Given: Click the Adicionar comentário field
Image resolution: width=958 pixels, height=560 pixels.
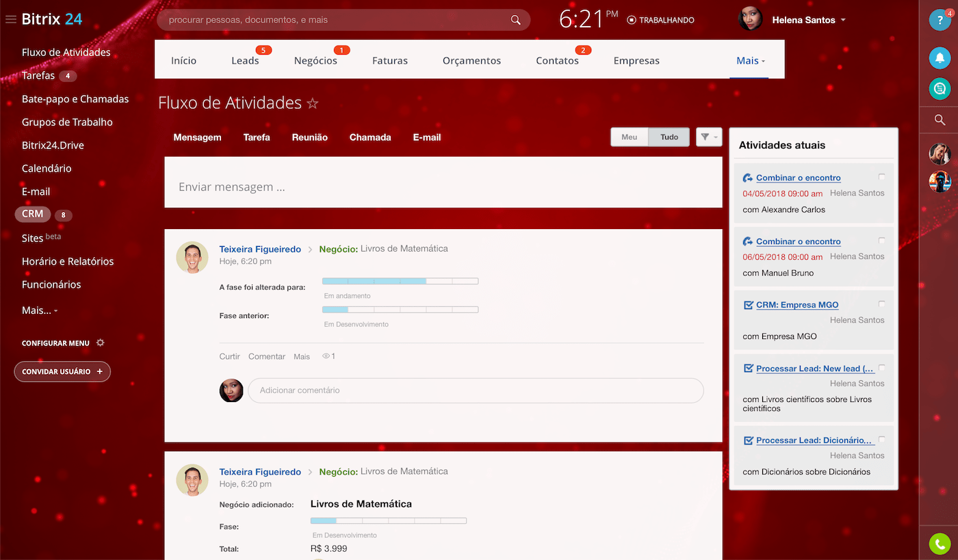Looking at the screenshot, I should (x=476, y=390).
